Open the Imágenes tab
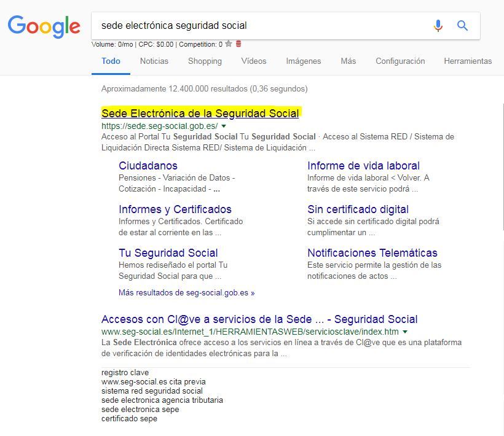Image resolution: width=504 pixels, height=436 pixels. click(x=304, y=61)
